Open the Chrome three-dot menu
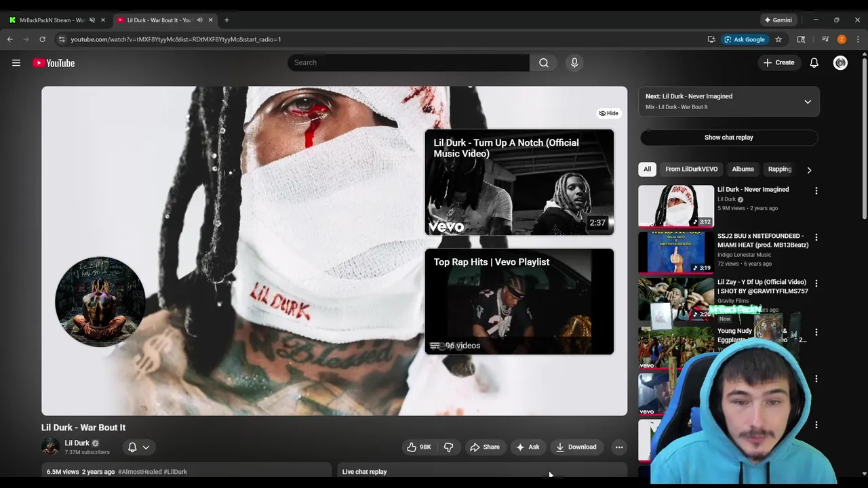868x488 pixels. pyautogui.click(x=858, y=39)
